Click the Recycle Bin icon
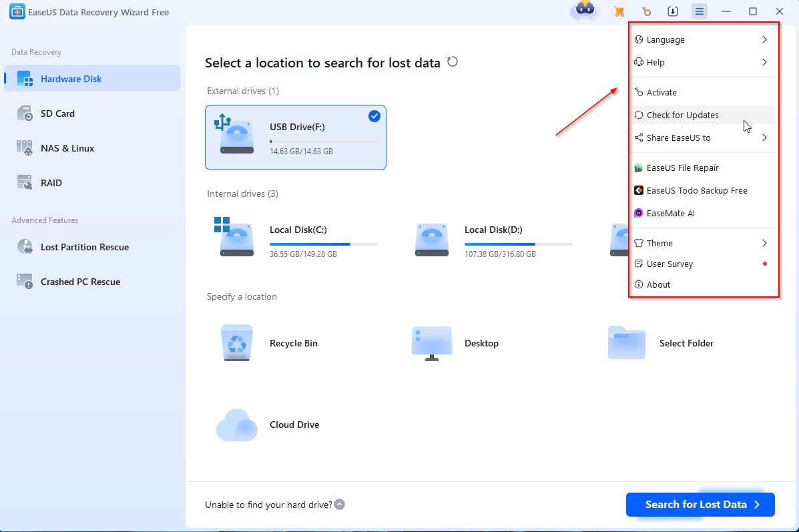 pos(237,342)
